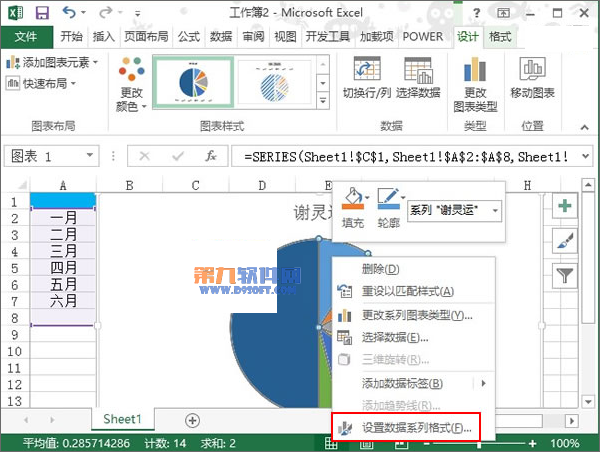Open the Outline color dropdown arrow

[x=403, y=197]
